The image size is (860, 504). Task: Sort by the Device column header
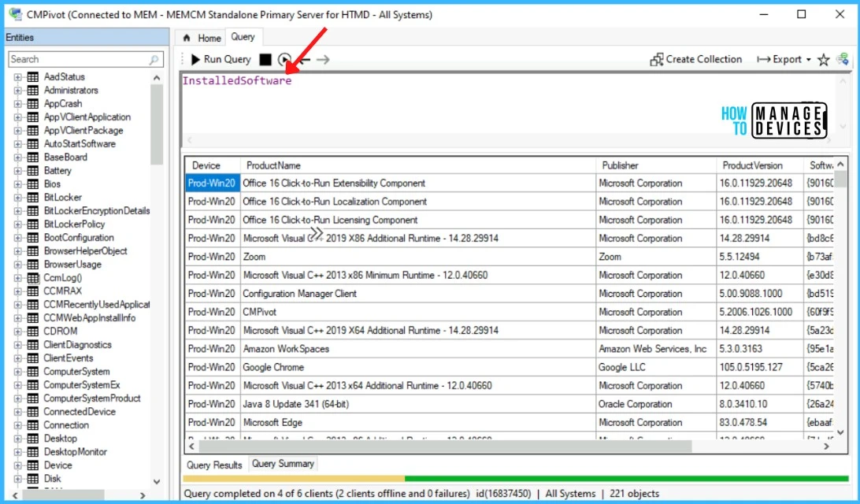click(x=213, y=165)
